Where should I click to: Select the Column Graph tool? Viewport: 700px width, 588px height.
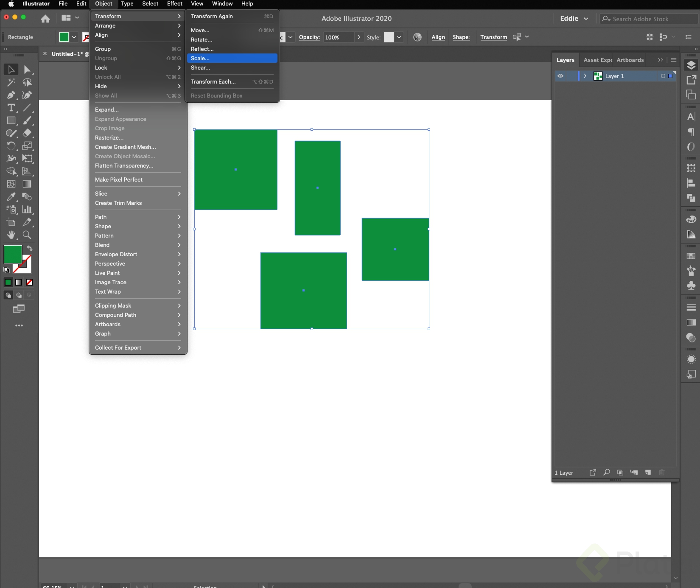pos(27,210)
